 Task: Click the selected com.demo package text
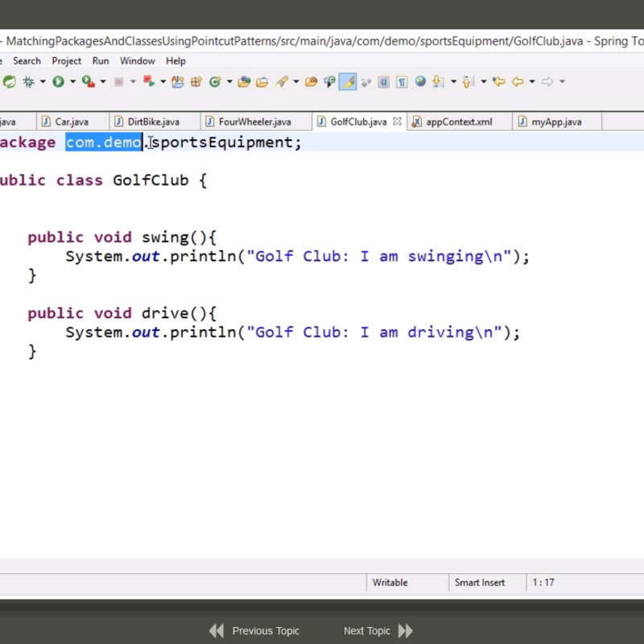coord(104,142)
